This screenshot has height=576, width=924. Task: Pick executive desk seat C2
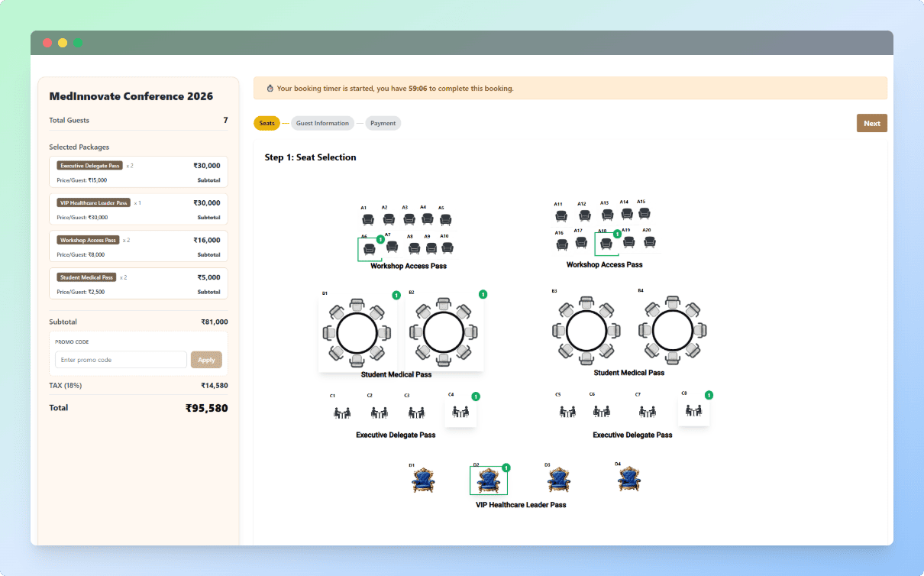pyautogui.click(x=379, y=413)
